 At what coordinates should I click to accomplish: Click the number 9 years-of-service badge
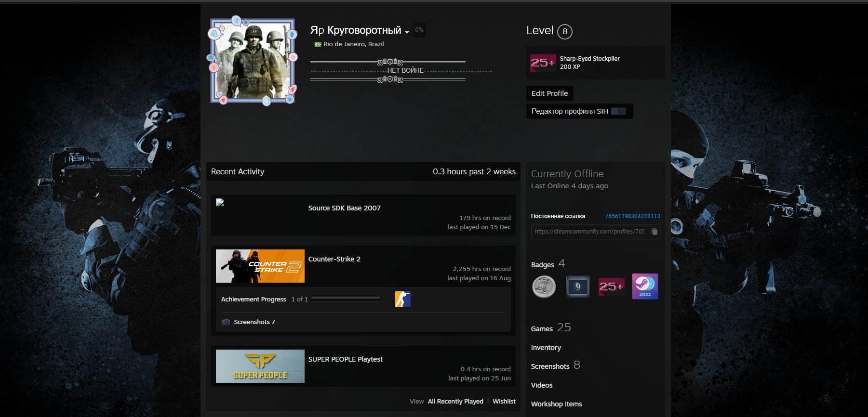click(x=577, y=287)
